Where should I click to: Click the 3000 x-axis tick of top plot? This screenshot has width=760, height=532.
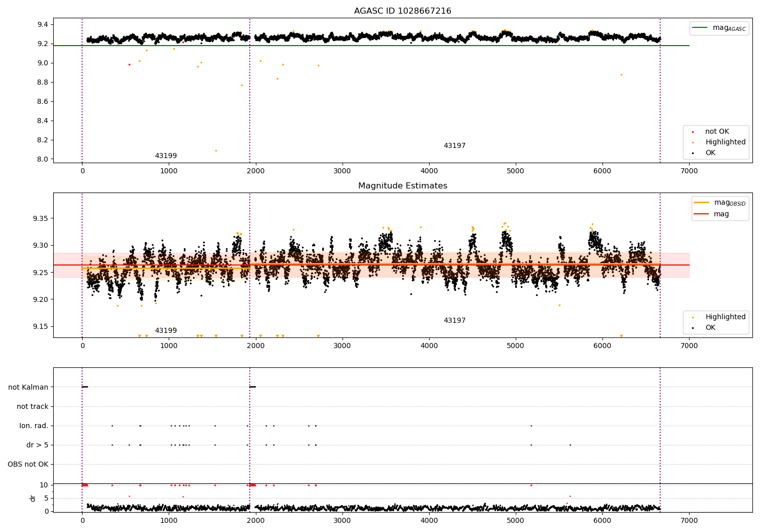pyautogui.click(x=343, y=171)
